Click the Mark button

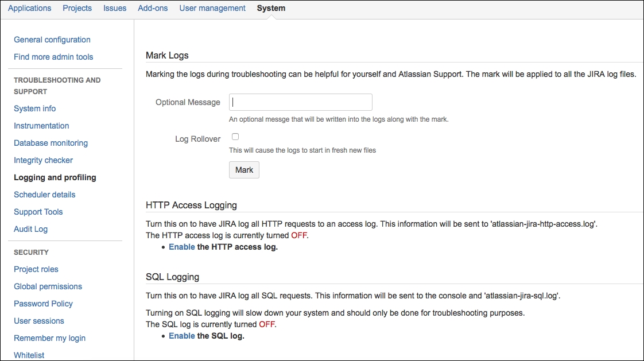click(244, 169)
